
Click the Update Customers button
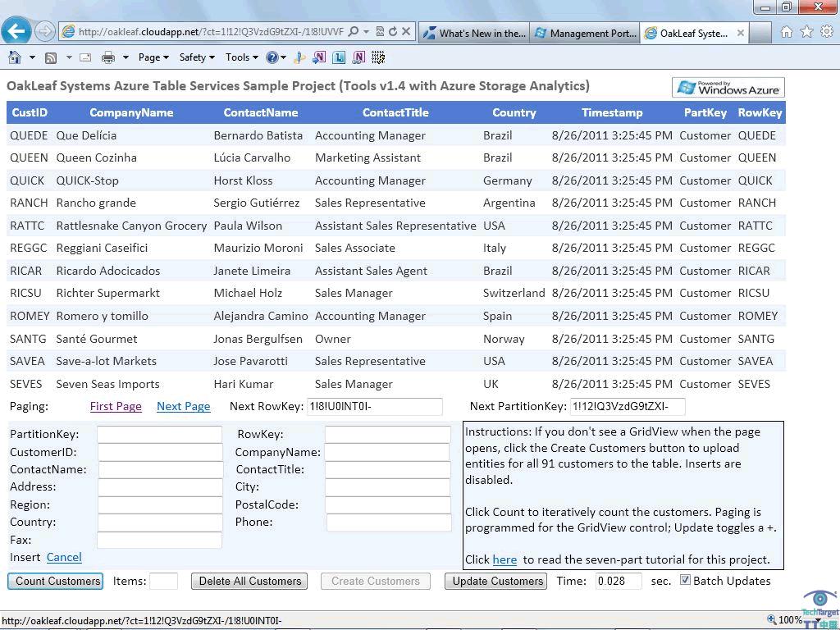coord(496,582)
